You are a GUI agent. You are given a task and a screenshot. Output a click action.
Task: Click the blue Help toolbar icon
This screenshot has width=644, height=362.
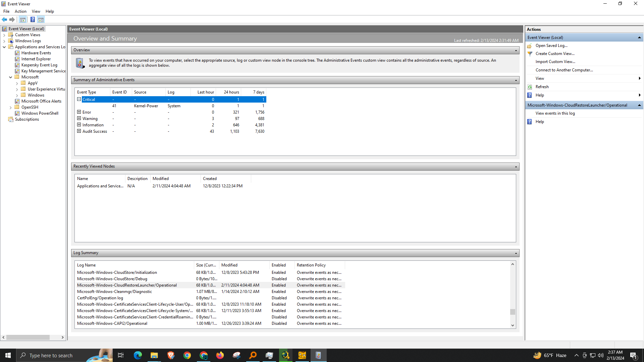[x=33, y=19]
